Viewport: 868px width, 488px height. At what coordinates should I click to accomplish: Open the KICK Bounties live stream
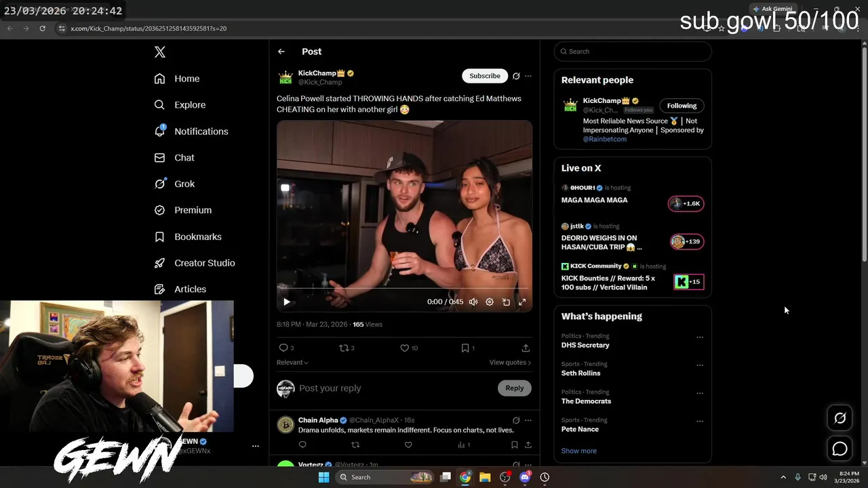tap(632, 277)
